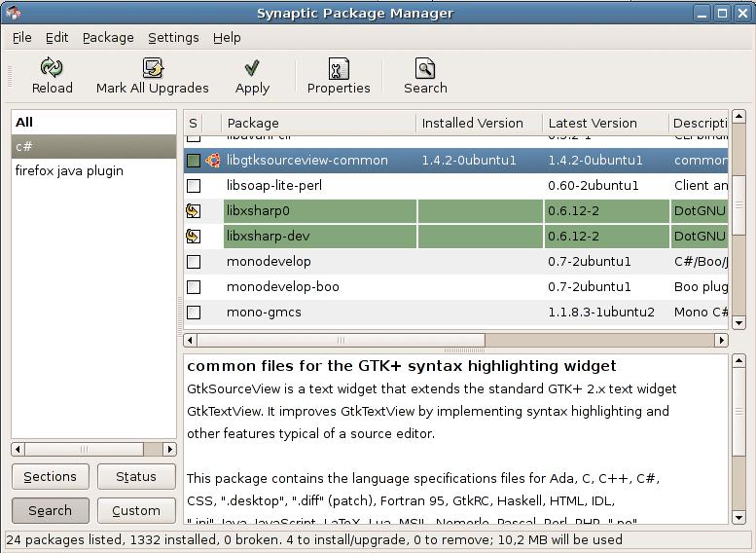Select the c# search entry in the filter list

93,146
